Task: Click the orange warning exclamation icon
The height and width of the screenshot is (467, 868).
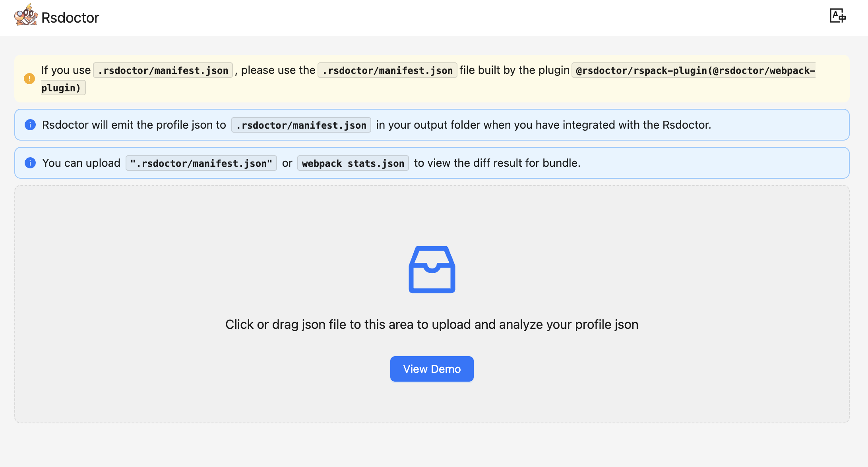Action: pyautogui.click(x=29, y=79)
